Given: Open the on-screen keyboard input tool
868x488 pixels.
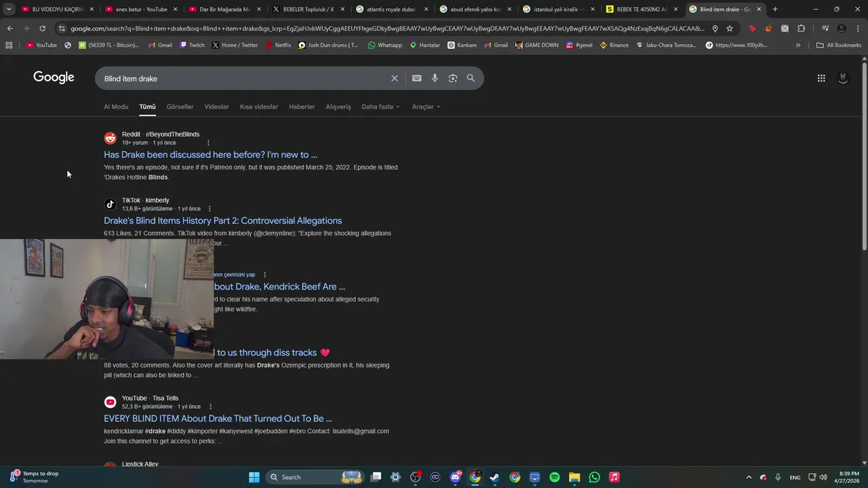Looking at the screenshot, I should tap(416, 78).
